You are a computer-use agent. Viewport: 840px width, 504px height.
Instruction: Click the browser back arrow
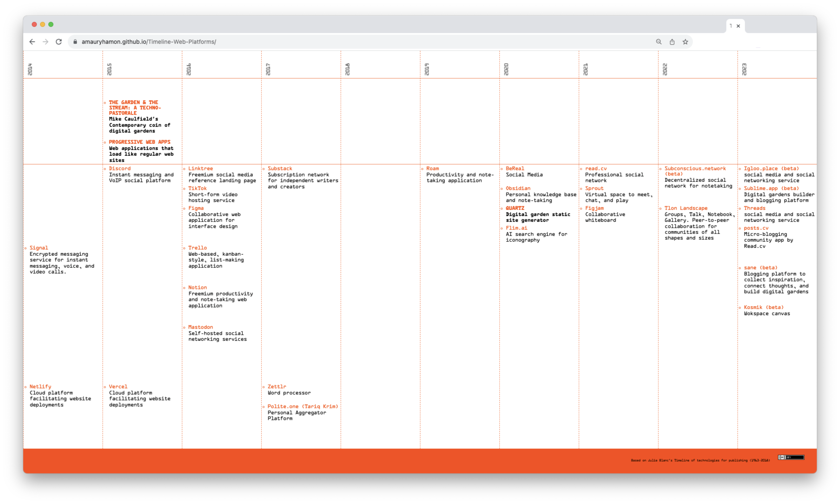coord(32,42)
